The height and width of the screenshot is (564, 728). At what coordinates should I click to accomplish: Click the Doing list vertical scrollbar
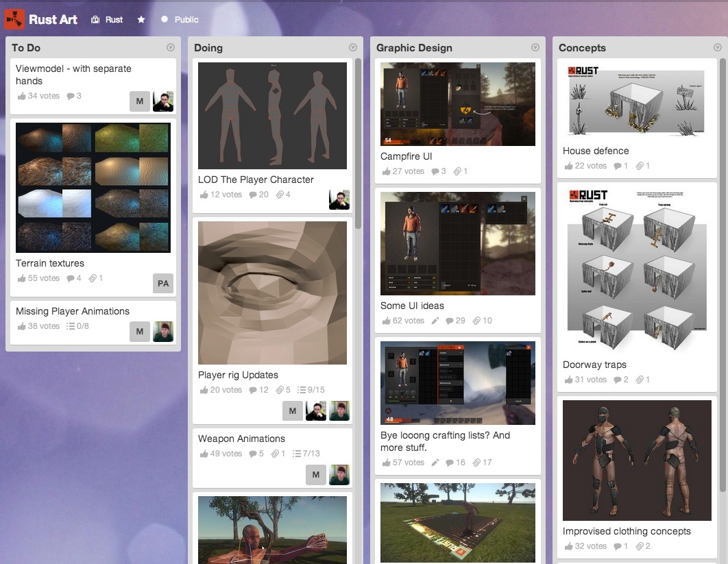[x=358, y=143]
